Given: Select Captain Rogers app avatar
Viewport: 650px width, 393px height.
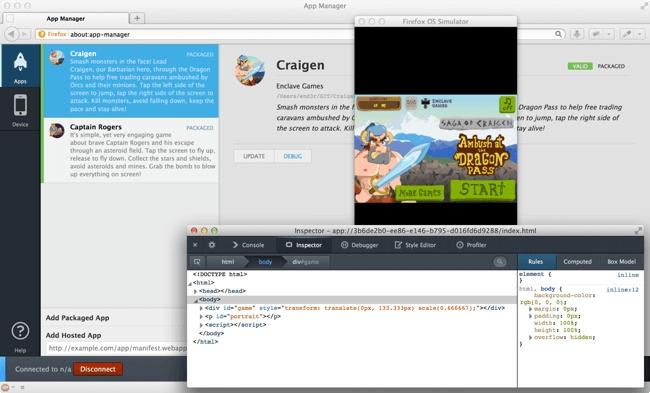Looking at the screenshot, I should point(57,130).
